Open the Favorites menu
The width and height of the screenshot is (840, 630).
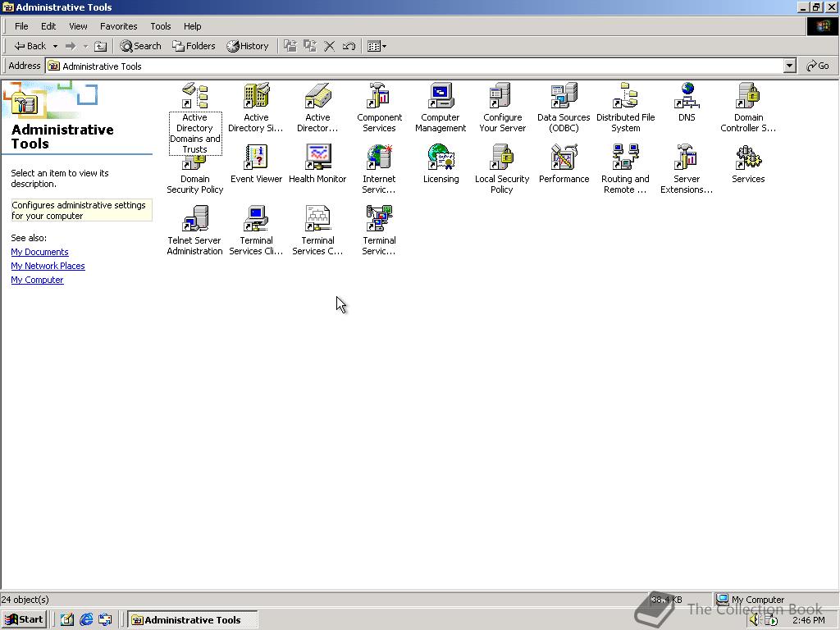tap(118, 26)
